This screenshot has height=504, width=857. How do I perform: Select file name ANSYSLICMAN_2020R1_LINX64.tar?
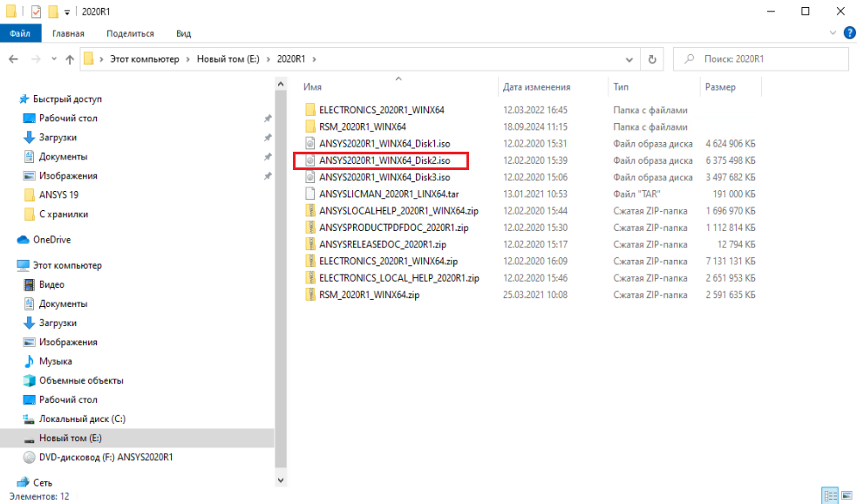click(x=389, y=194)
